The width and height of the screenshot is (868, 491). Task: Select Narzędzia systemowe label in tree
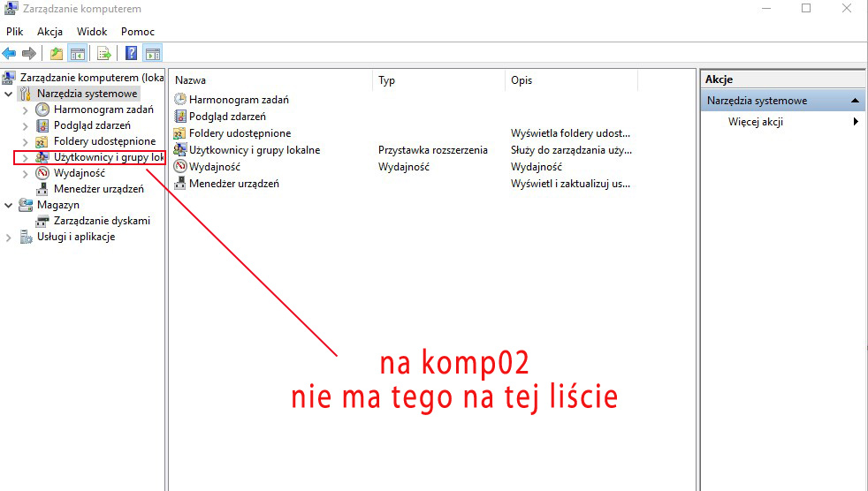coord(87,94)
